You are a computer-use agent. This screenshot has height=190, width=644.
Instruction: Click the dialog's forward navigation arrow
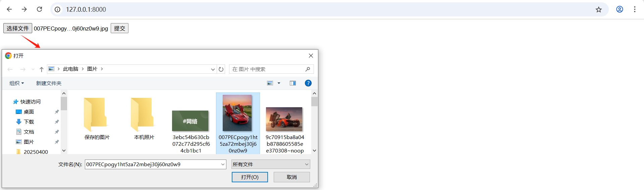click(x=23, y=69)
